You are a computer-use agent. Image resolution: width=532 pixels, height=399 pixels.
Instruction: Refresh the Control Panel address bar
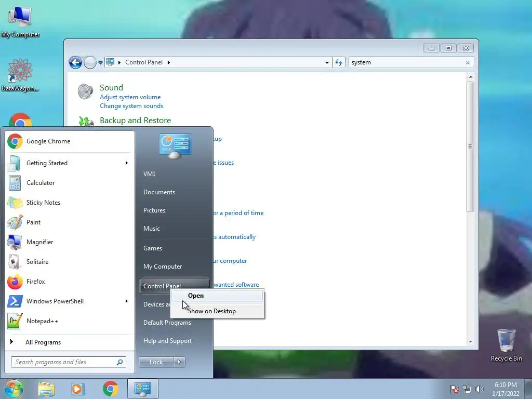point(339,62)
